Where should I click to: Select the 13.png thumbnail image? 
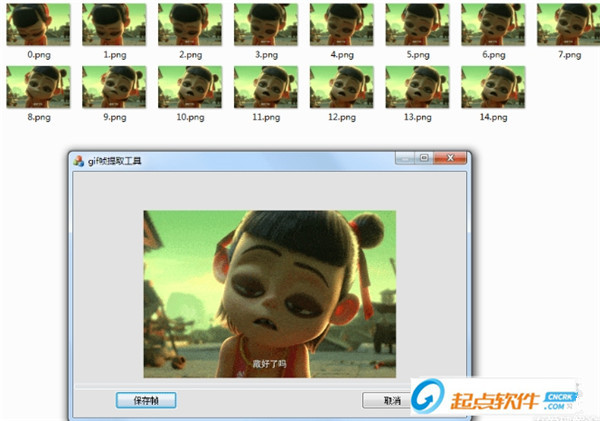[417, 87]
